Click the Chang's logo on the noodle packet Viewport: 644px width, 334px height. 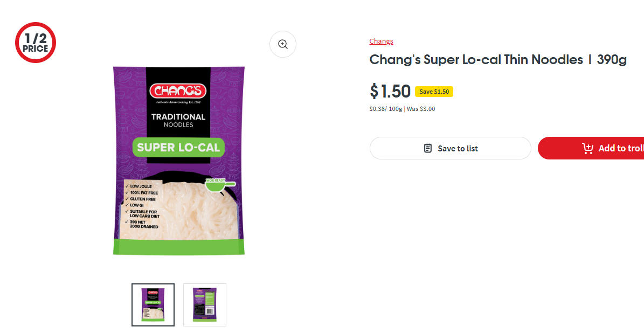click(178, 91)
